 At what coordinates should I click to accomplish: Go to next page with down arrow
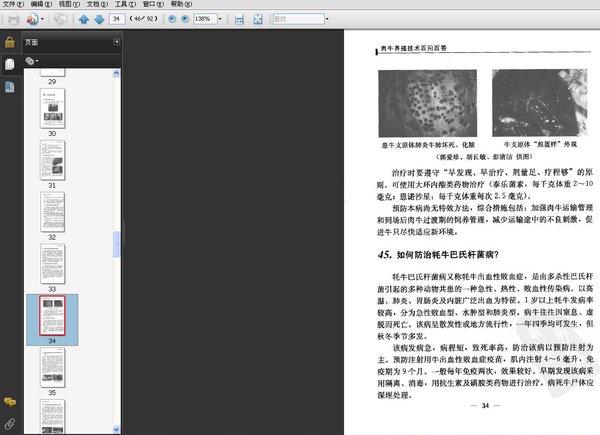(x=98, y=19)
